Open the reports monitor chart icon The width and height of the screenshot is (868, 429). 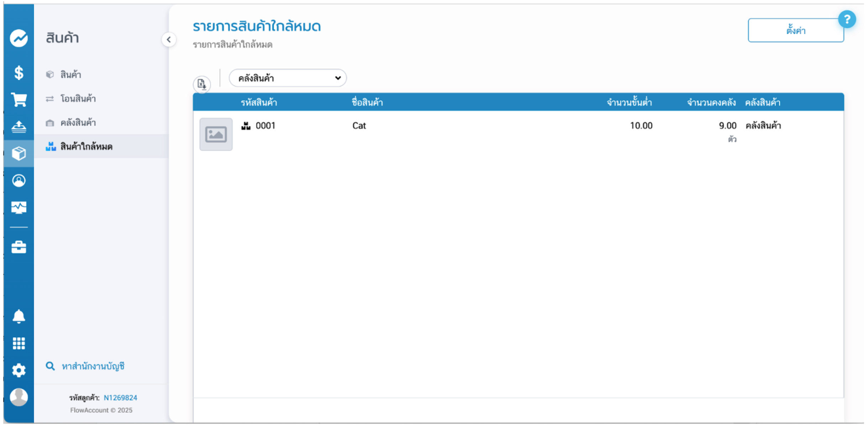pyautogui.click(x=19, y=207)
